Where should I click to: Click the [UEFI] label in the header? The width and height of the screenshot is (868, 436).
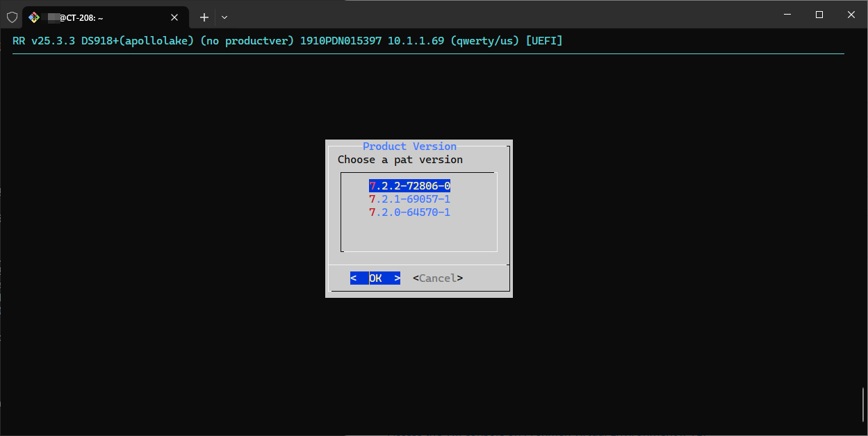coord(543,41)
